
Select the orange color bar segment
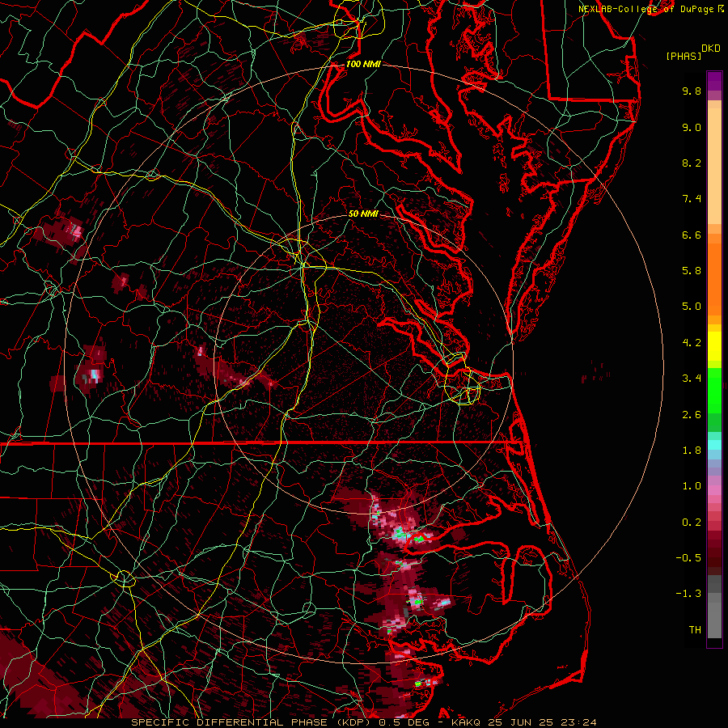click(x=714, y=278)
